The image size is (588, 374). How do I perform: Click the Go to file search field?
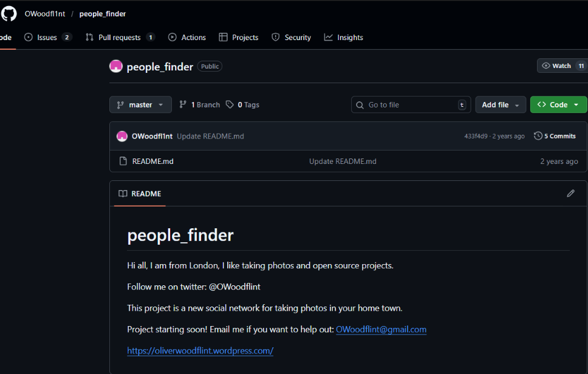coord(411,105)
